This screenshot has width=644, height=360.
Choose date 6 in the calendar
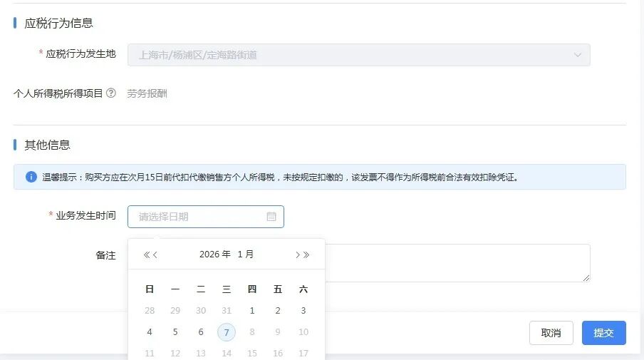click(201, 332)
